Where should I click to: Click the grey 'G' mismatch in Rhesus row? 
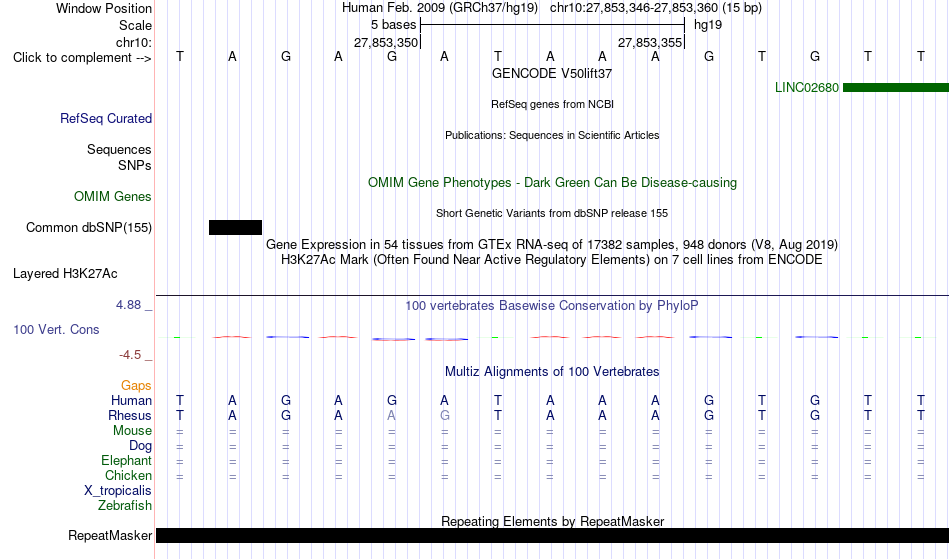(445, 415)
